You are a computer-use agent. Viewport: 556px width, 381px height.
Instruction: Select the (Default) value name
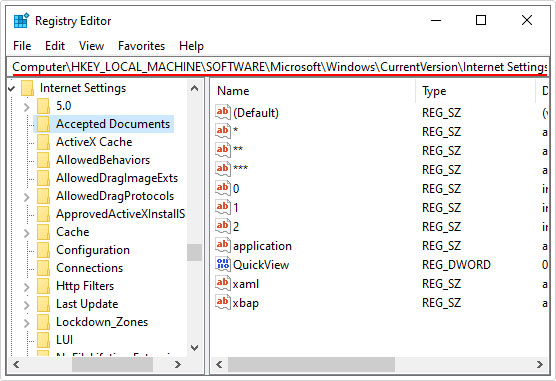[256, 113]
